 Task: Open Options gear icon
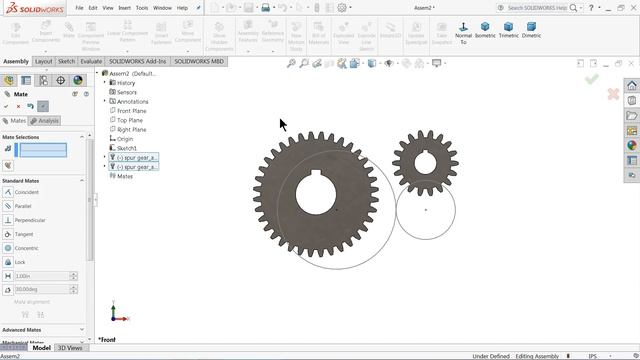pos(342,8)
